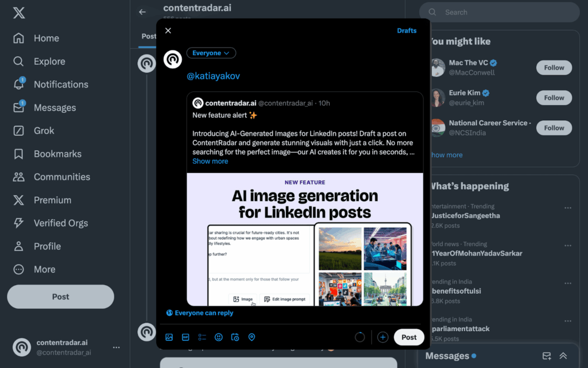Click the Search input field
Screen dimensions: 588x368
[505, 12]
